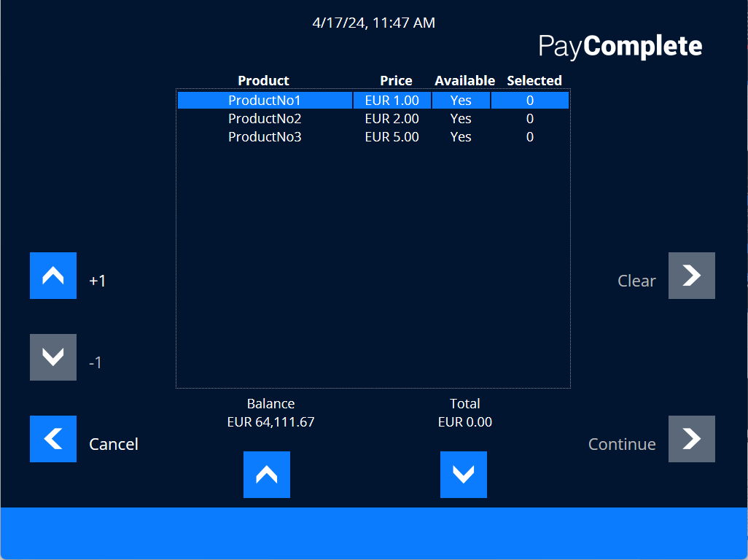Choose ProductNo3 from the product list
Viewport: 748px width, 560px height.
(x=265, y=137)
